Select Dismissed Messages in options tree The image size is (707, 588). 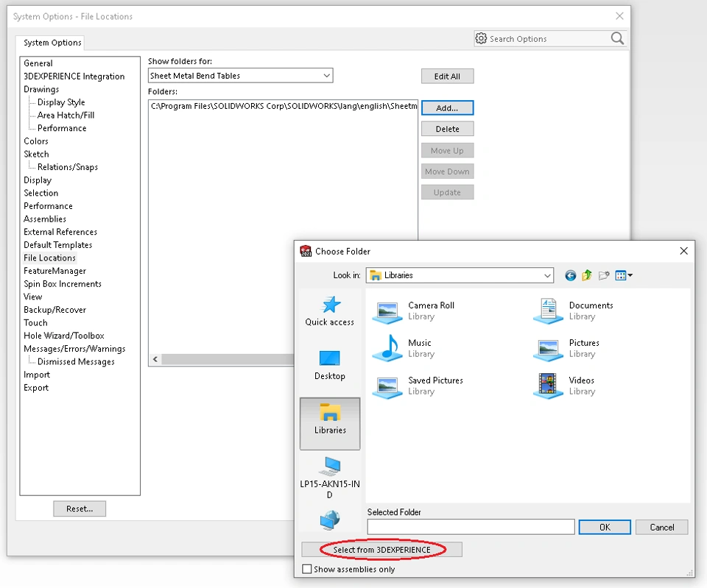(x=76, y=362)
